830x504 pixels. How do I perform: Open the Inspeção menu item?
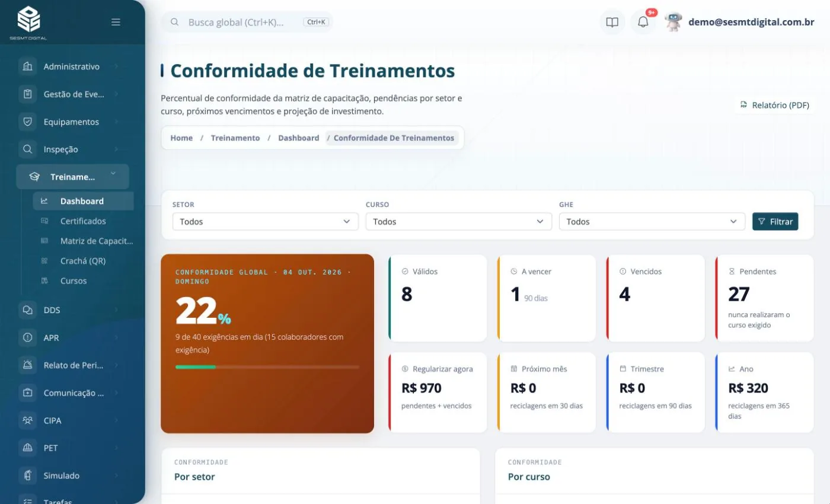click(72, 149)
